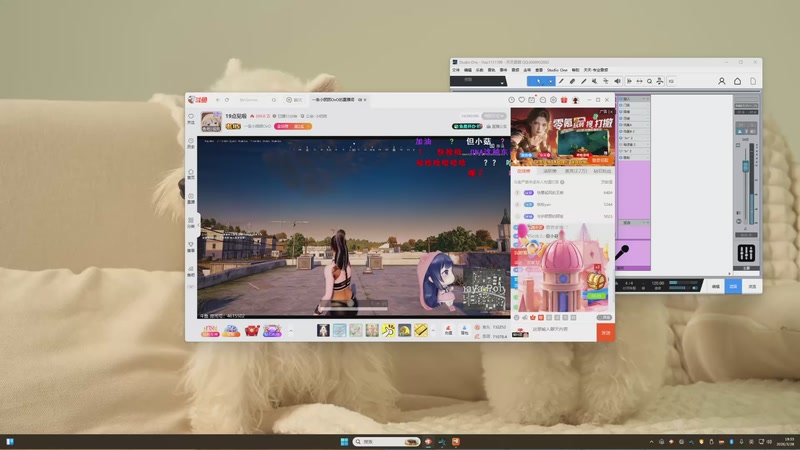Click the Douyu logo in stream window
800x450 pixels.
point(198,99)
